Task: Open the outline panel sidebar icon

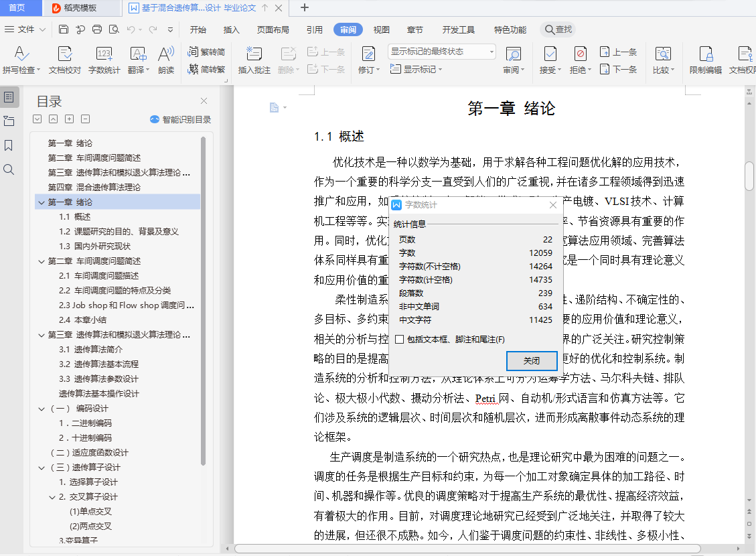Action: click(x=9, y=97)
